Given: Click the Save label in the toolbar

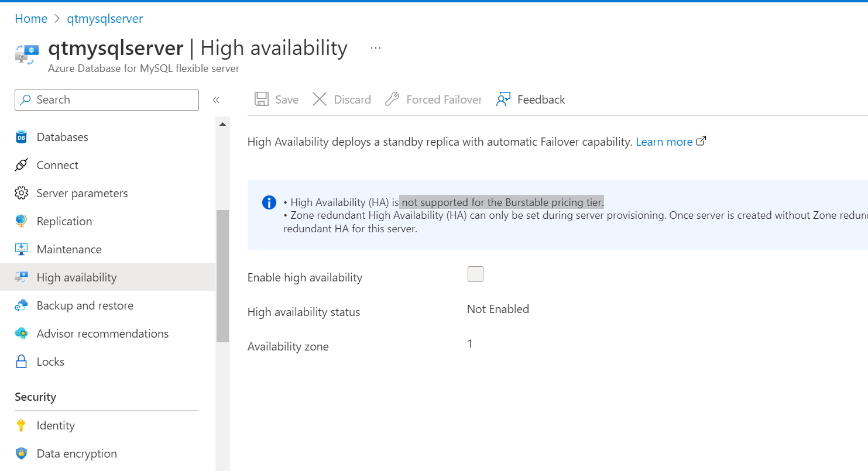Looking at the screenshot, I should [287, 99].
